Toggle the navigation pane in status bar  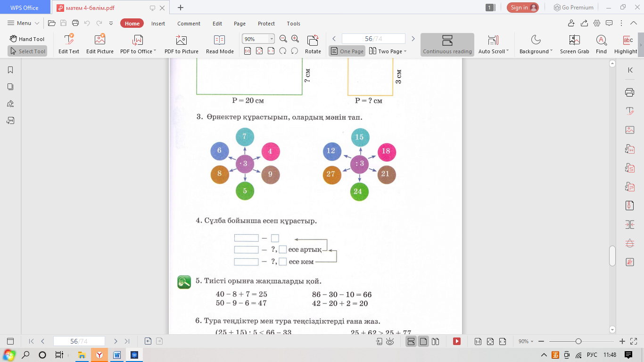(10, 341)
